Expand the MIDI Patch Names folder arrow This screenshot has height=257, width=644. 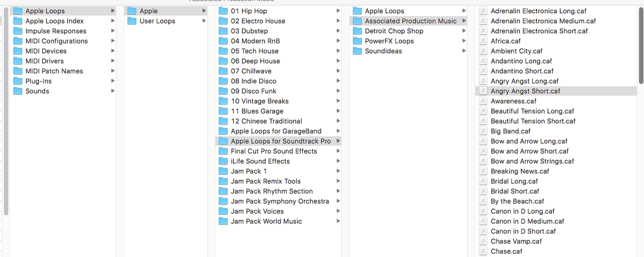click(112, 71)
